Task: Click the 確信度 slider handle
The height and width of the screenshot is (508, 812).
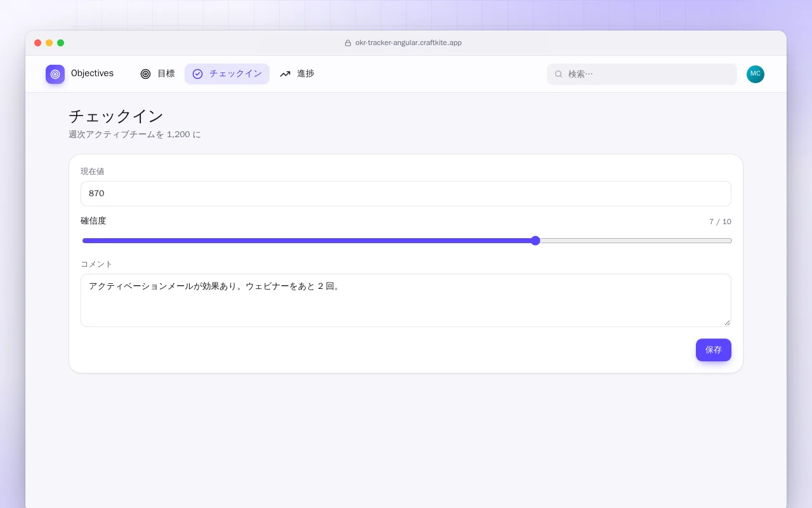Action: [535, 241]
